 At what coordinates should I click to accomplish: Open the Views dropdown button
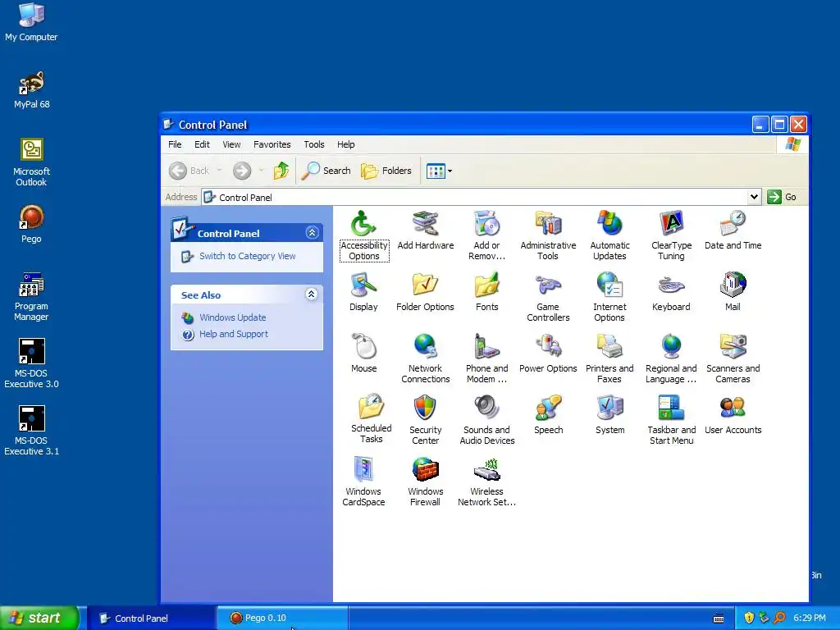click(440, 171)
